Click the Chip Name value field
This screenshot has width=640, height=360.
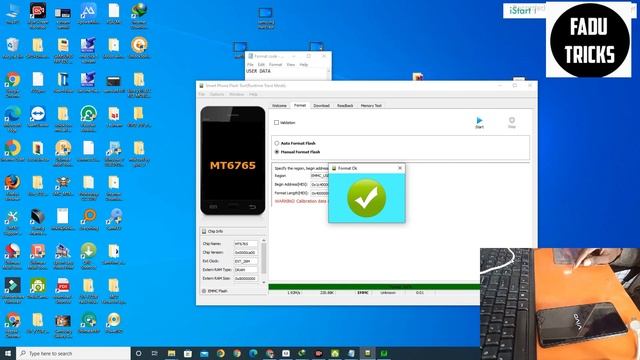point(246,244)
